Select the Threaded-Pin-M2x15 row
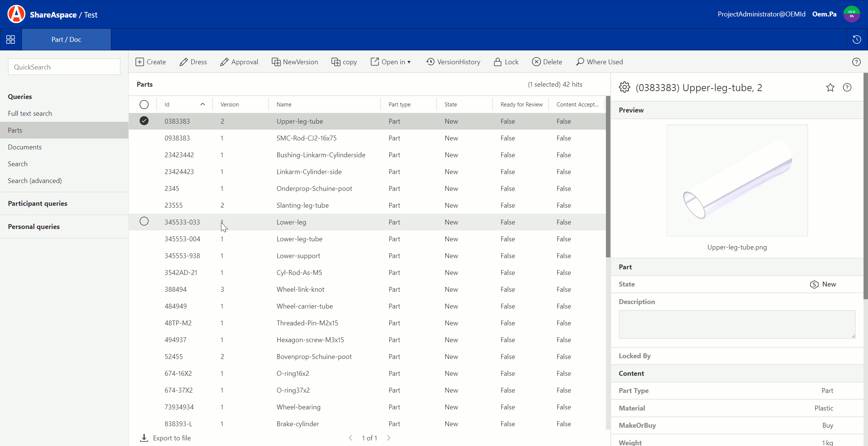This screenshot has width=868, height=446. (x=367, y=323)
